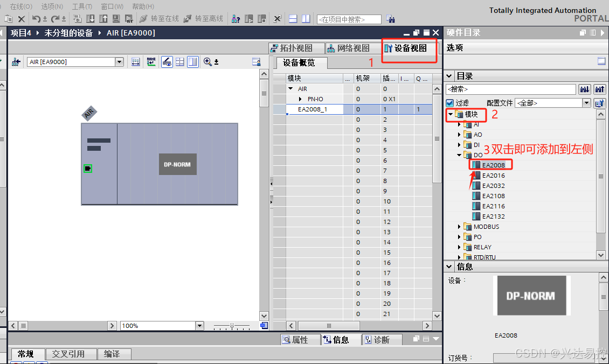Click the Undo arrow icon
The width and height of the screenshot is (609, 364).
click(36, 19)
